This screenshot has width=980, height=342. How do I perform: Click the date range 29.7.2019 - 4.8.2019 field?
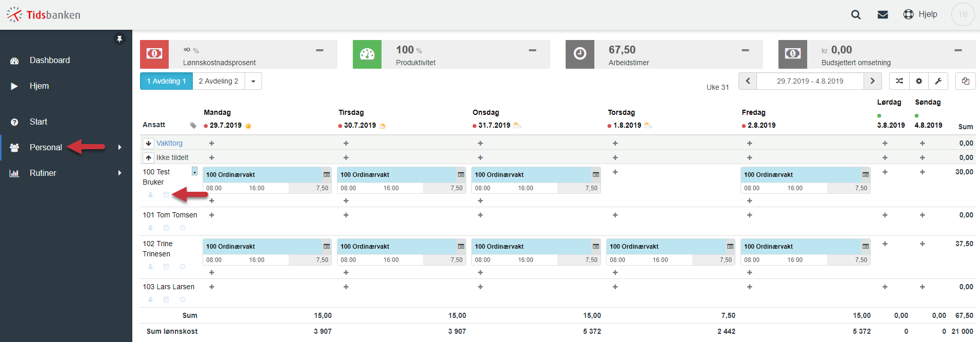810,81
